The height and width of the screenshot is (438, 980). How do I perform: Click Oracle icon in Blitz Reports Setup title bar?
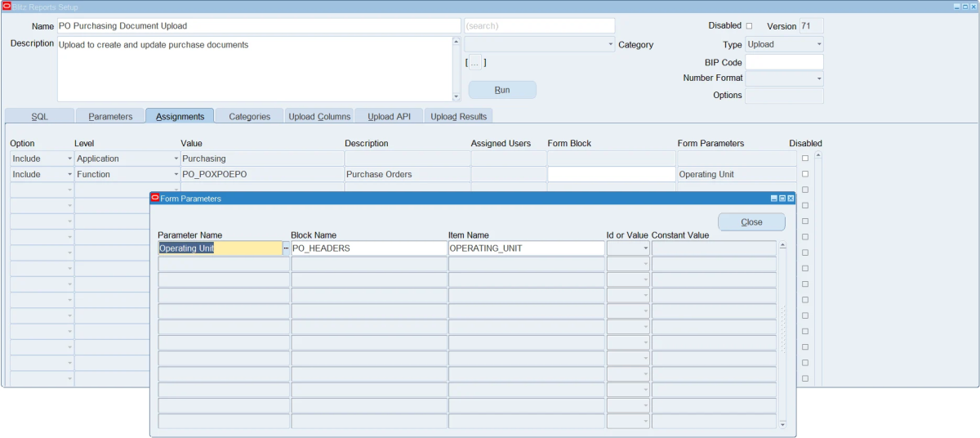[7, 6]
